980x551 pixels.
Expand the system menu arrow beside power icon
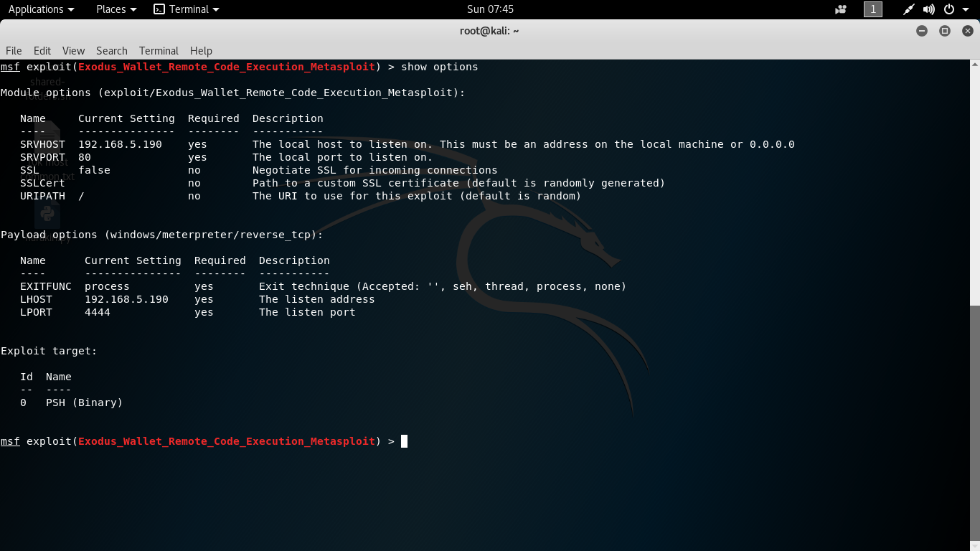(x=966, y=9)
